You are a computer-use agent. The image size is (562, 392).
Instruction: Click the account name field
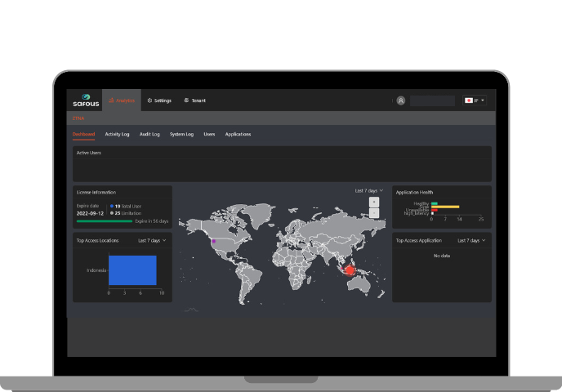point(432,100)
